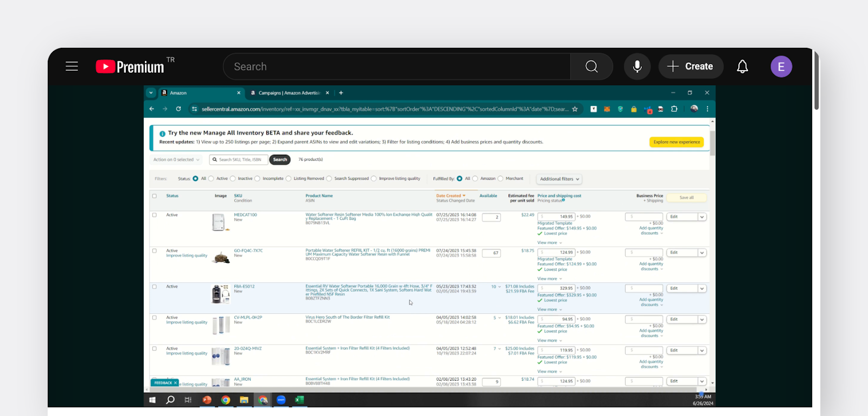Click the FBA-ES012 product thumbnail
The height and width of the screenshot is (416, 868).
[221, 294]
